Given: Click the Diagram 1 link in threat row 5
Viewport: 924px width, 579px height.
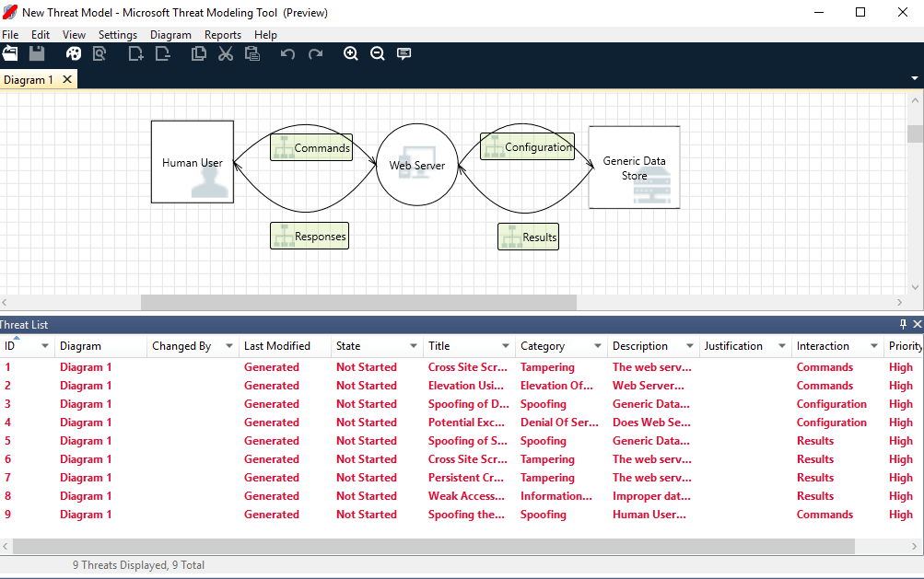Looking at the screenshot, I should (x=86, y=440).
